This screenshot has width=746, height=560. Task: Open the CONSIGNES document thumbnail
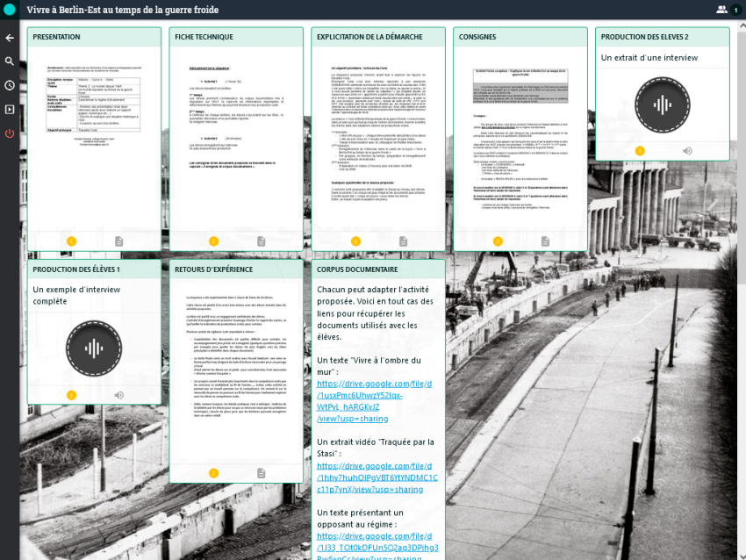tap(520, 140)
